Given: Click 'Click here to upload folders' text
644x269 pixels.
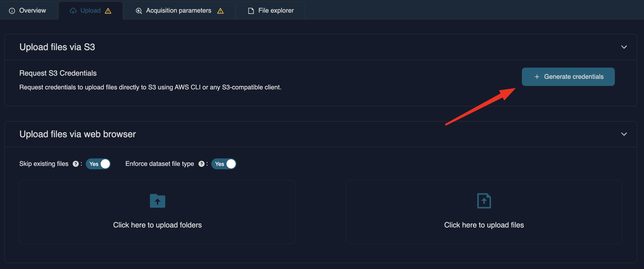Looking at the screenshot, I should pyautogui.click(x=157, y=225).
